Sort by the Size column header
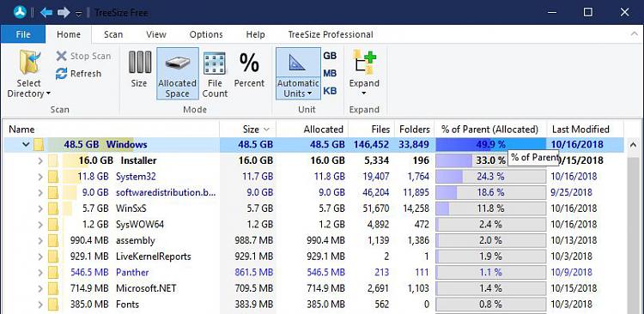This screenshot has width=644, height=314. click(x=248, y=130)
